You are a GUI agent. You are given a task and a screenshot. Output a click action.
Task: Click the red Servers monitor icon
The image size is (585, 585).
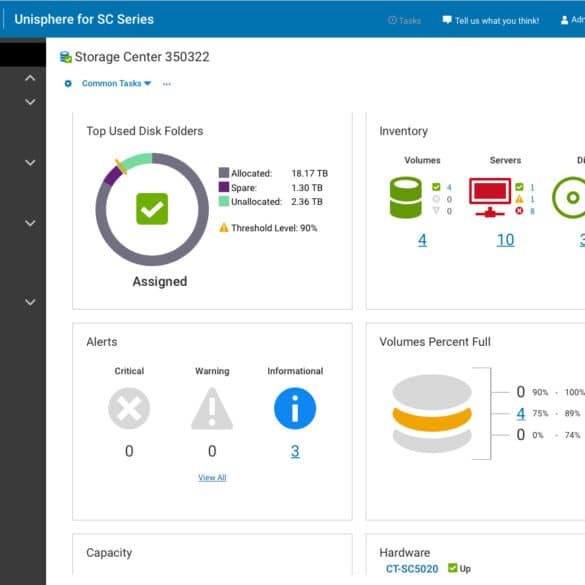[x=490, y=197]
